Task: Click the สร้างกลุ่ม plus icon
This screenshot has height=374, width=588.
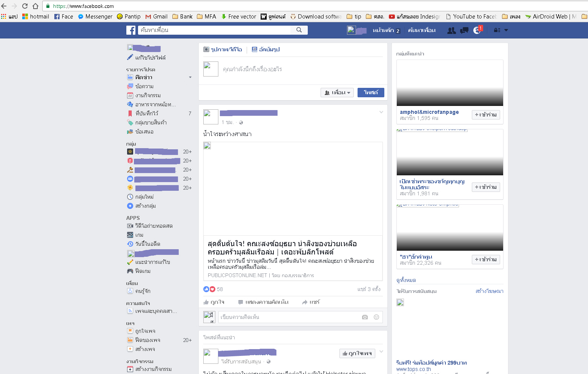Action: tap(130, 206)
